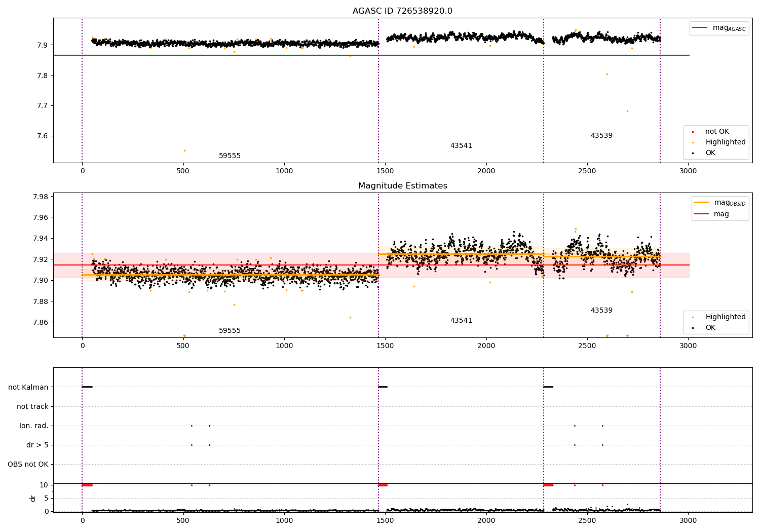This screenshot has height=532, width=760.
Task: Click the 'Magnitude Estimates' panel title
Action: [402, 186]
